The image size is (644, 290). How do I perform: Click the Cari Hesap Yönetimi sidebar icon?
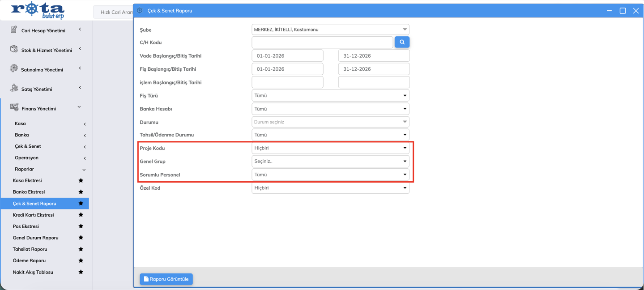tap(14, 30)
